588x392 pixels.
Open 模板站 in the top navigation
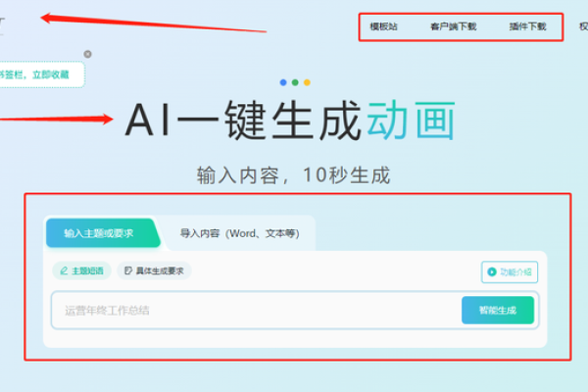[x=383, y=26]
